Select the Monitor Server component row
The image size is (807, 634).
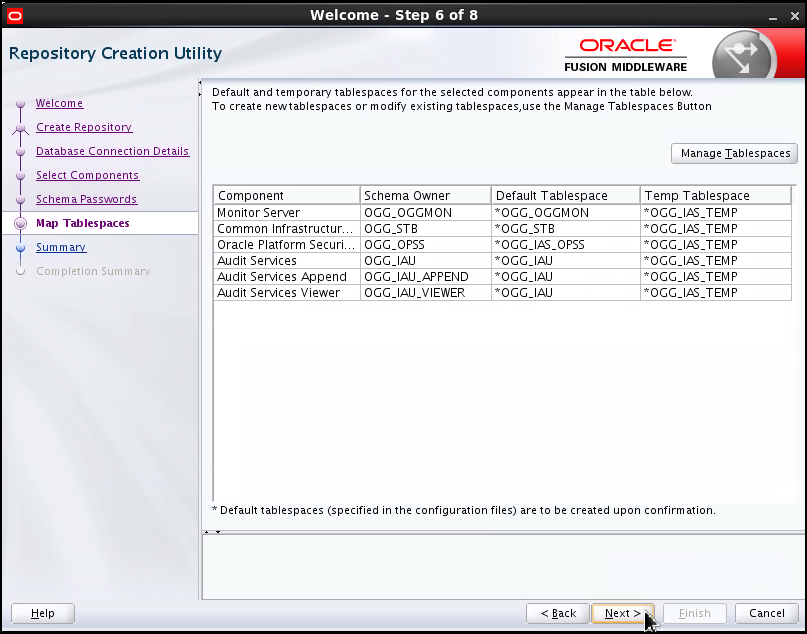(x=502, y=213)
